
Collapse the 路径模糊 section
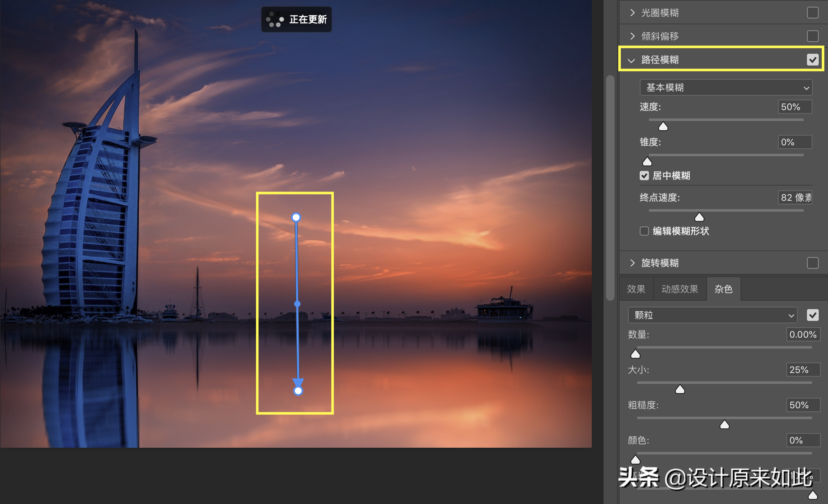tap(631, 60)
